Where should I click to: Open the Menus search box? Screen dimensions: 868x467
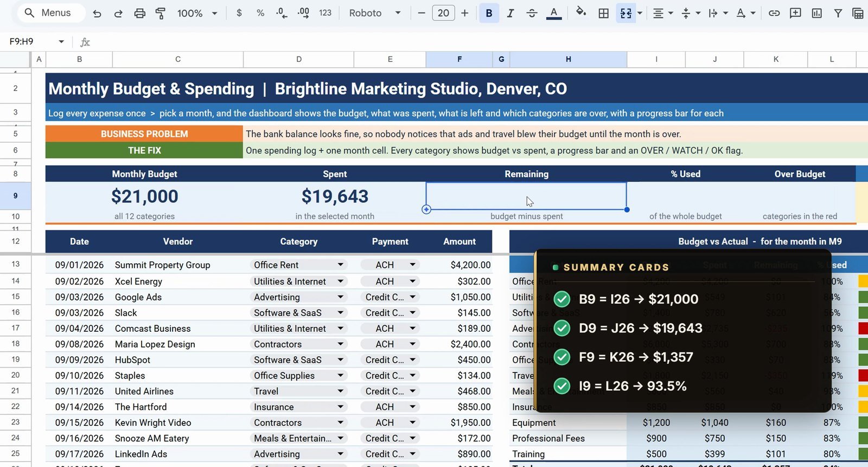52,12
